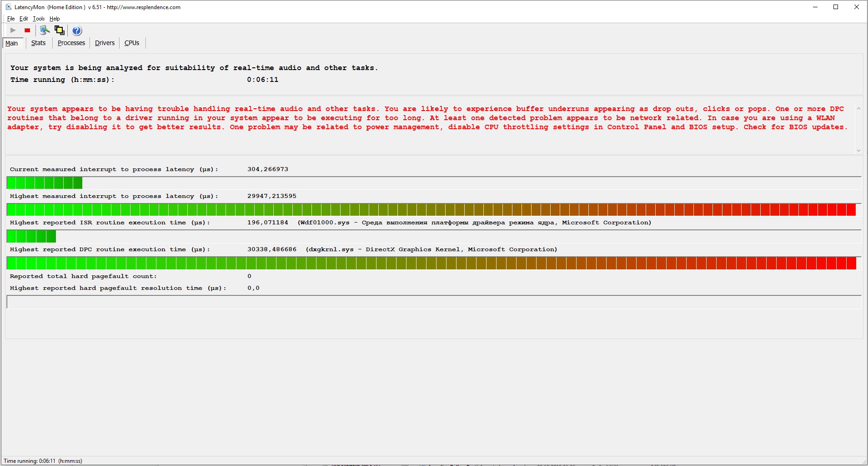Image resolution: width=868 pixels, height=466 pixels.
Task: Show the CPUs tab
Action: (x=132, y=43)
